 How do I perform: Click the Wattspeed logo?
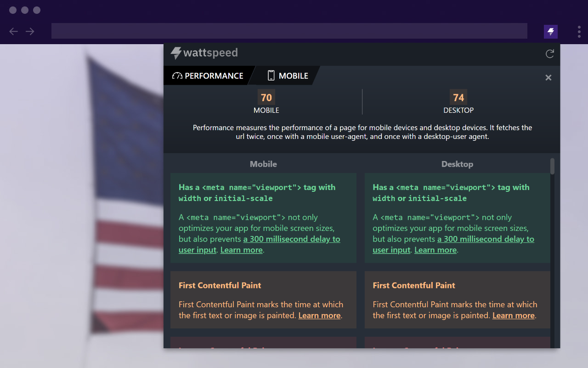(x=204, y=53)
